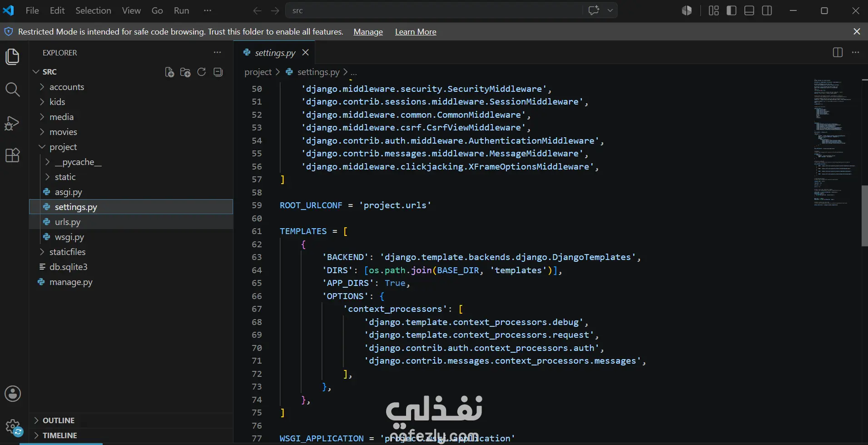Open the Search view in the activity bar
The height and width of the screenshot is (445, 868).
(12, 90)
